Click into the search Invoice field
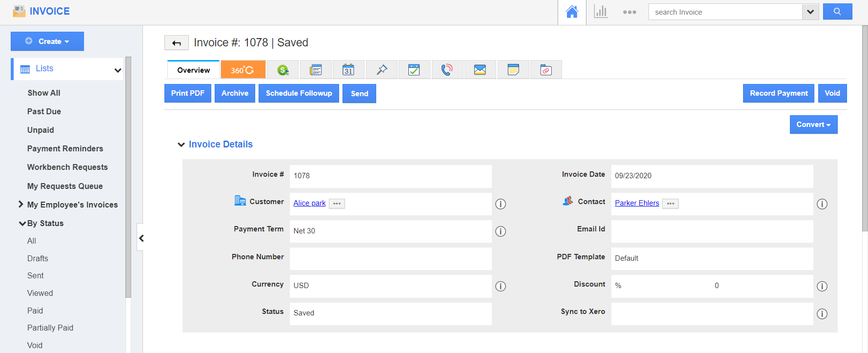 coord(725,12)
